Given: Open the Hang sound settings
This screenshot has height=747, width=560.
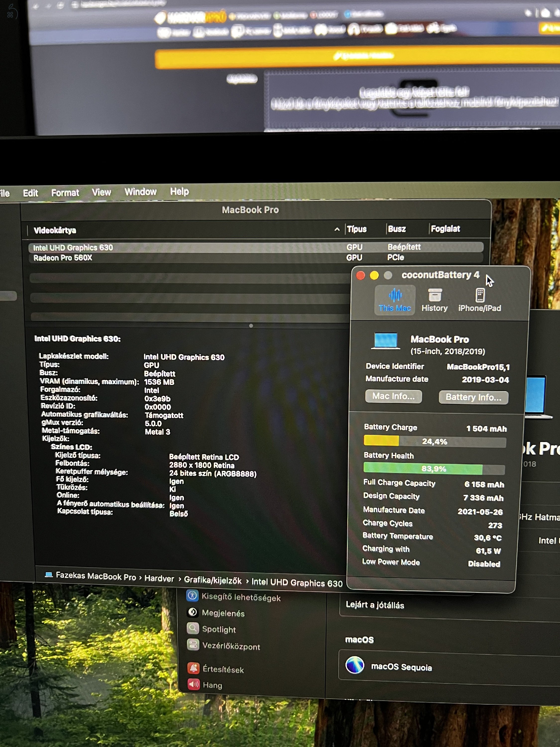Looking at the screenshot, I should [212, 685].
